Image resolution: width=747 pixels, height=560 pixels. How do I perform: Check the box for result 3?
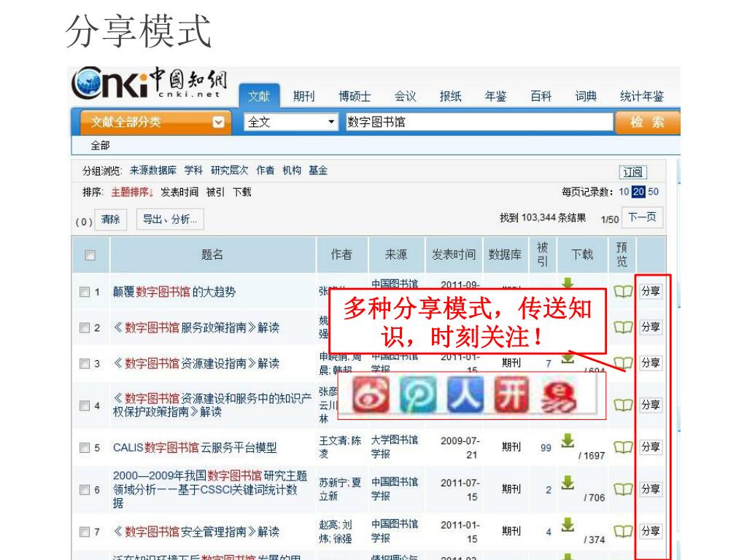point(85,364)
